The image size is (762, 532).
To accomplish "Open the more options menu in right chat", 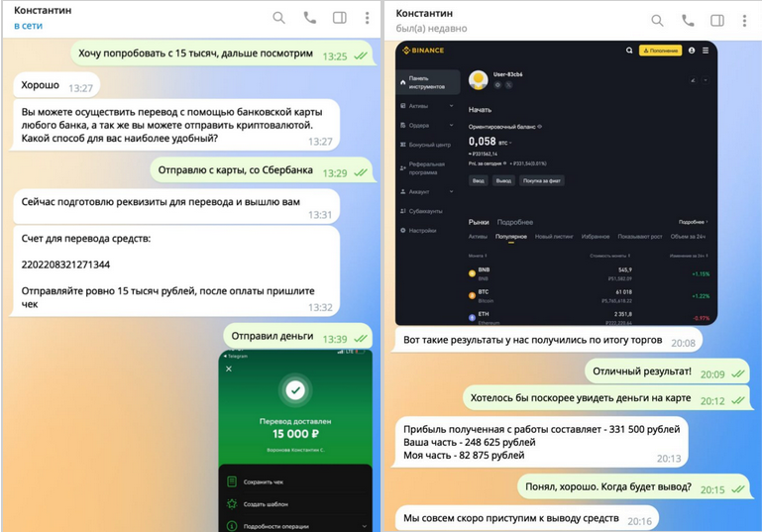I will [744, 21].
